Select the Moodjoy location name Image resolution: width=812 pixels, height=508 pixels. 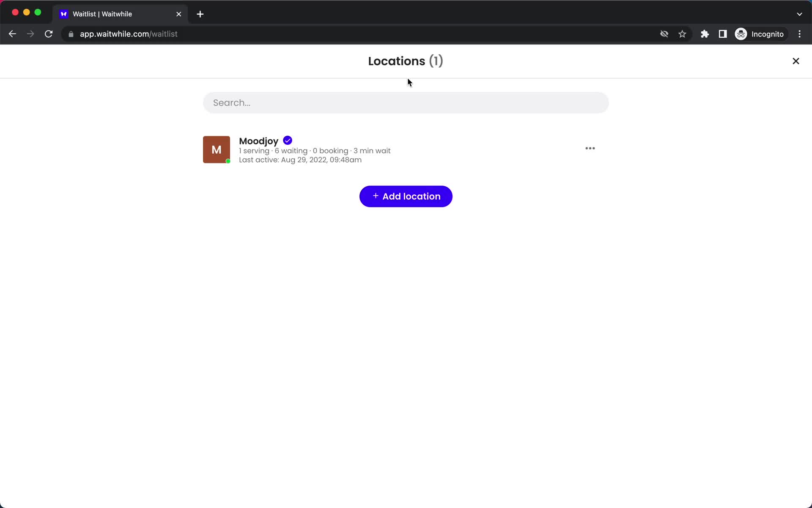(258, 141)
